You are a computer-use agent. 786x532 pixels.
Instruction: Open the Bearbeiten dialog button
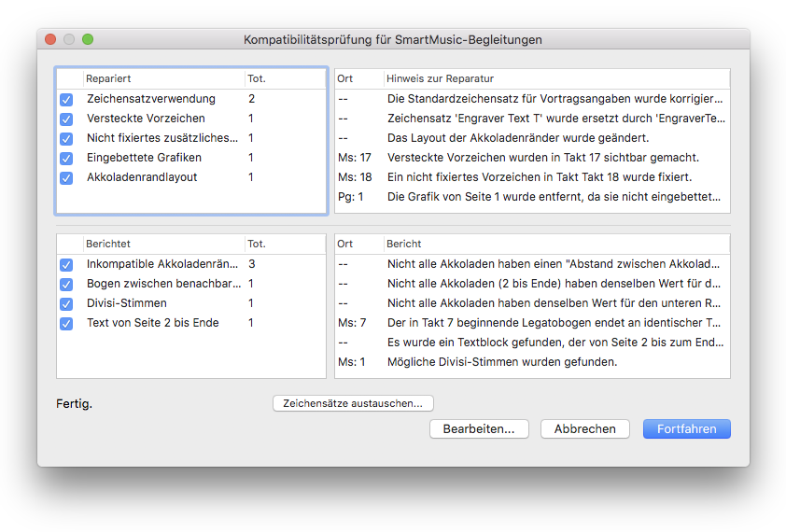pyautogui.click(x=479, y=428)
